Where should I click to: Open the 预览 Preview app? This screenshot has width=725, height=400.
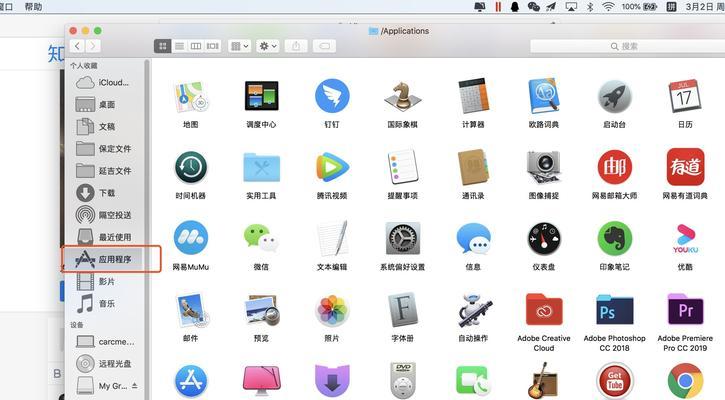click(x=261, y=309)
